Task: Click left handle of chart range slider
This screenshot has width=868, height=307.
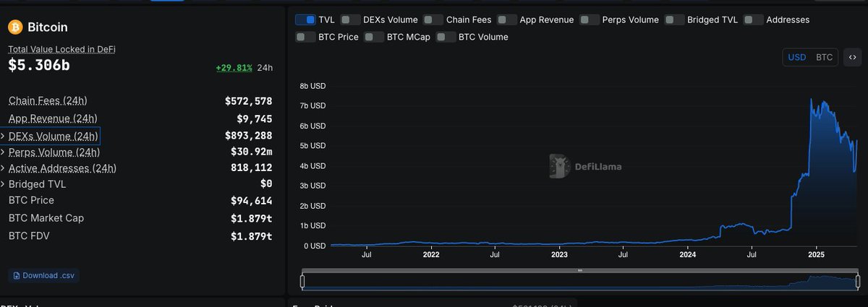Action: coord(303,281)
